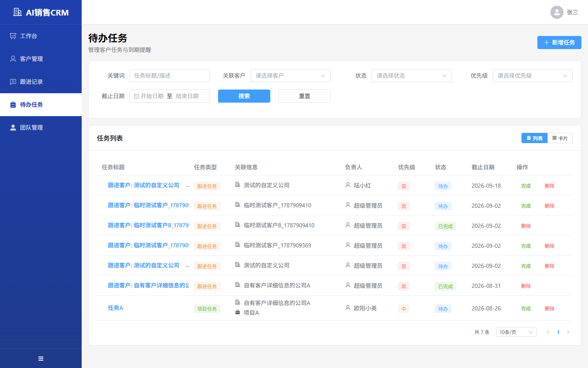Click the 团队管理 user icon in sidebar
Image resolution: width=588 pixels, height=368 pixels.
pyautogui.click(x=13, y=128)
